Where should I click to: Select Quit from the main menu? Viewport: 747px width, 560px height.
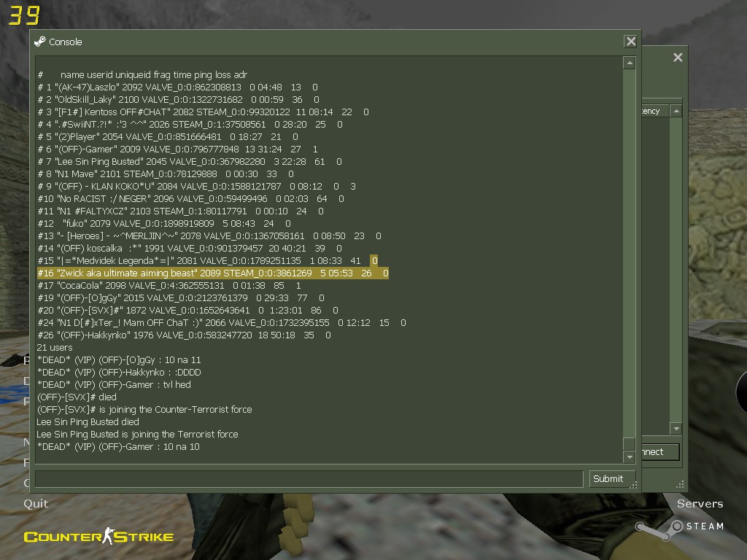36,503
